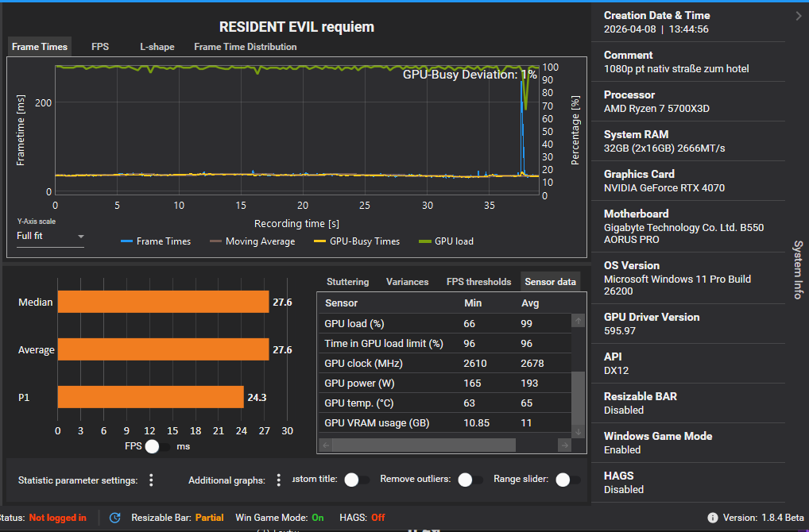809x532 pixels.
Task: Select the Sensor data tab
Action: pos(550,281)
